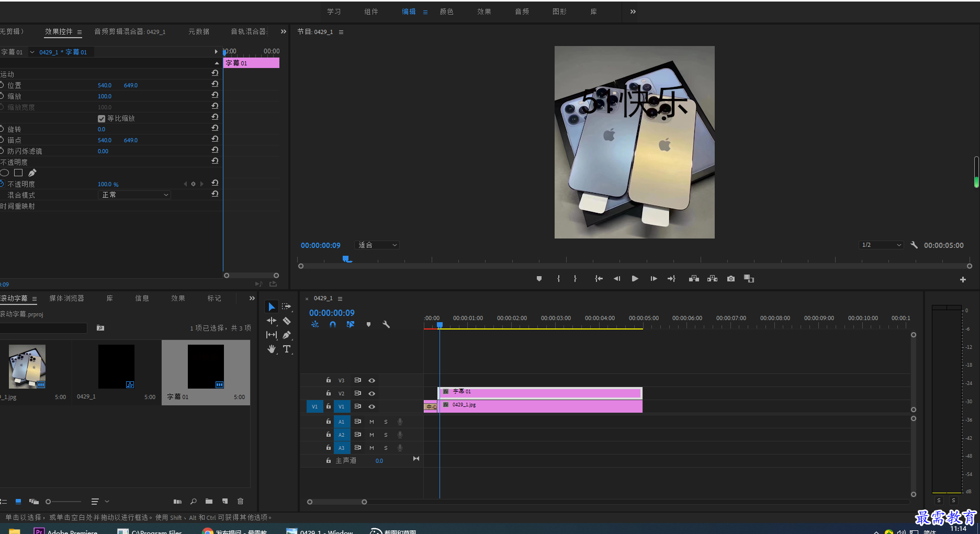Open playback resolution dropdown 1/2
This screenshot has height=534, width=980.
pyautogui.click(x=882, y=245)
